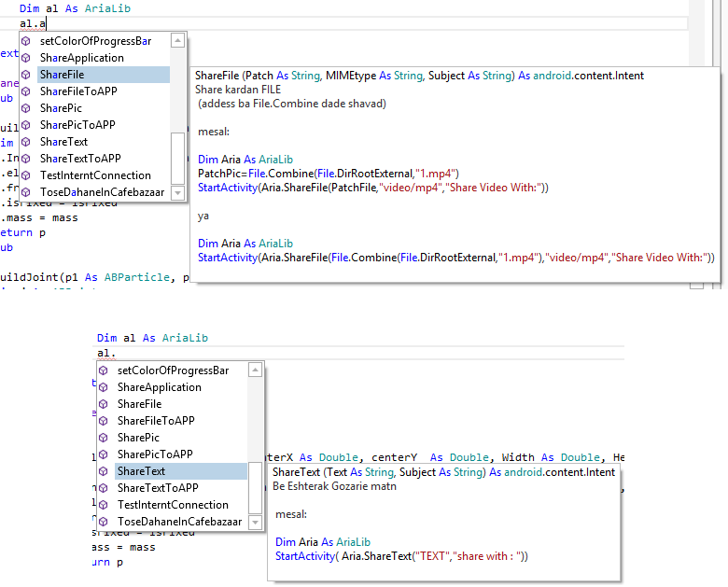Choose ShareTextToAPP from the top autocomplete list
728x587 pixels.
(x=79, y=159)
